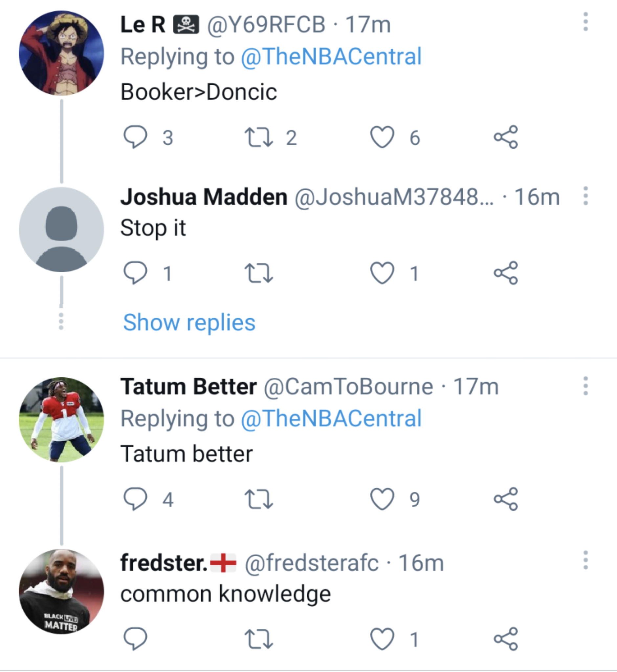This screenshot has width=617, height=672.
Task: Like the "Tatum better" tweet
Action: click(x=382, y=499)
